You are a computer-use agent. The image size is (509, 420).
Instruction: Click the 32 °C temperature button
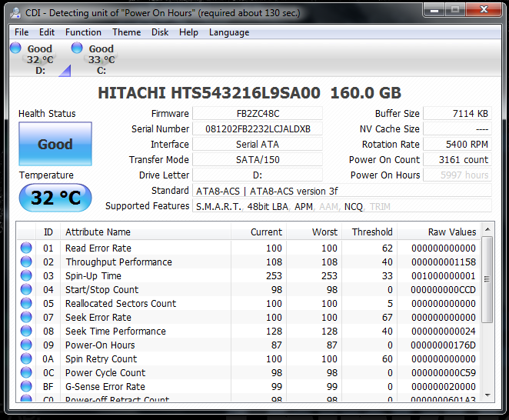coord(55,198)
